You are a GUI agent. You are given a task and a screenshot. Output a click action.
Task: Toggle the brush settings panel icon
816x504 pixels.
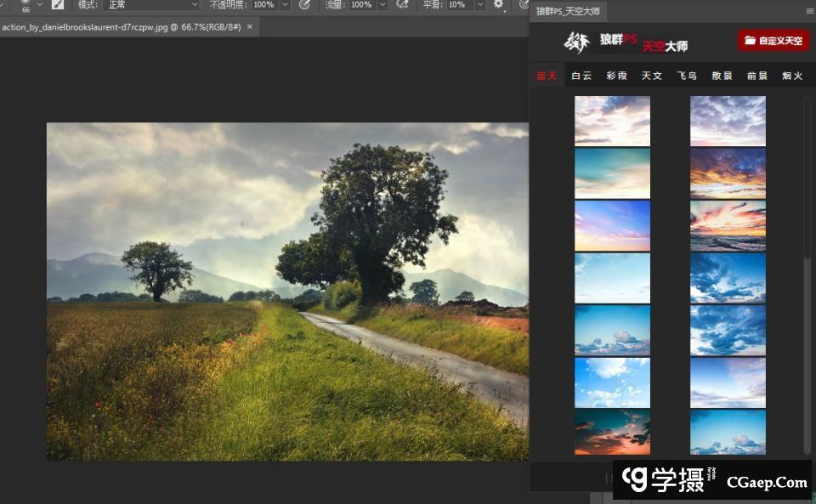(58, 5)
